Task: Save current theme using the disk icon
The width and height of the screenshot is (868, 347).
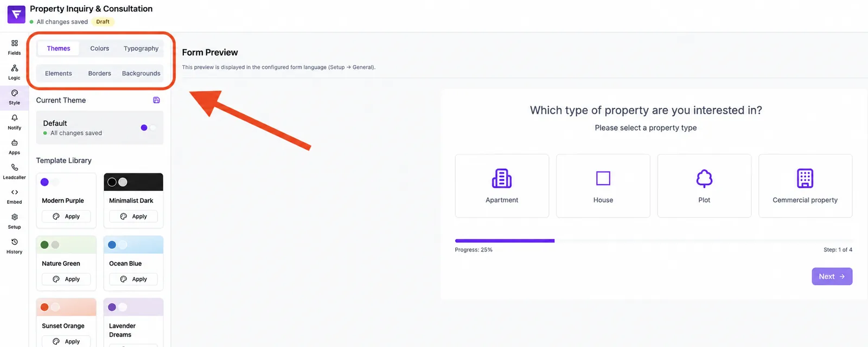Action: (x=156, y=100)
